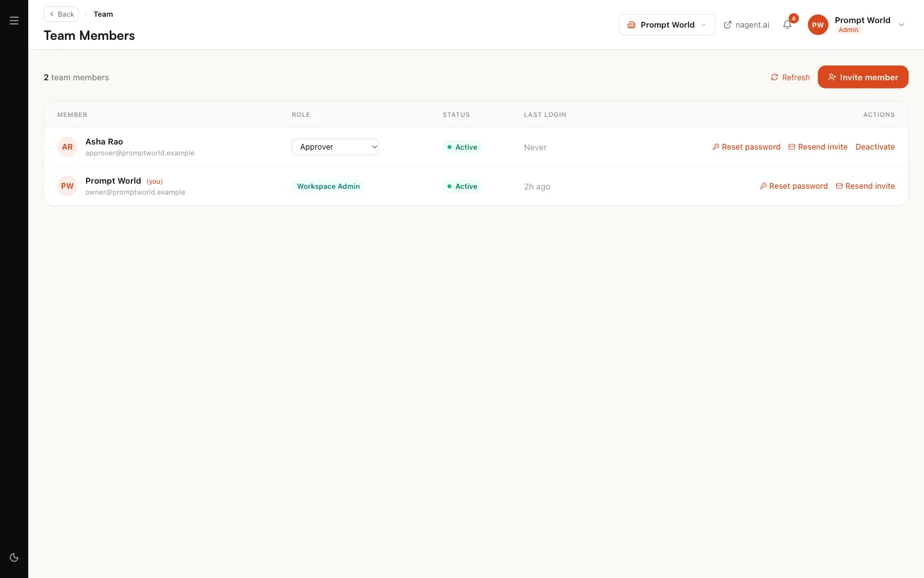Click the ROLE column header

tap(301, 115)
